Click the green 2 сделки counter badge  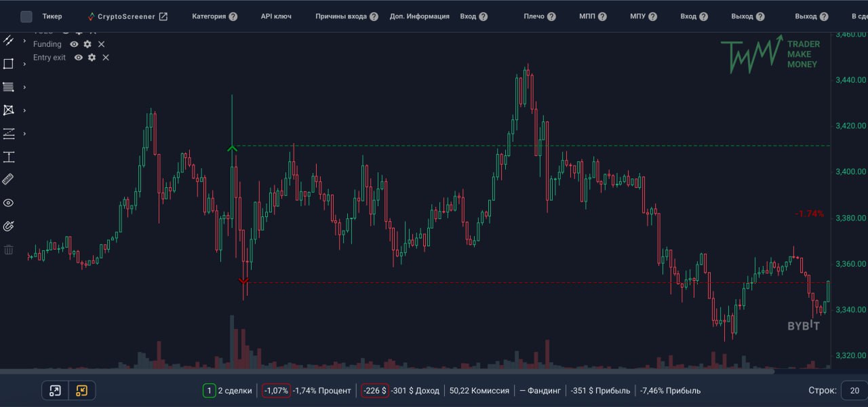click(x=208, y=390)
